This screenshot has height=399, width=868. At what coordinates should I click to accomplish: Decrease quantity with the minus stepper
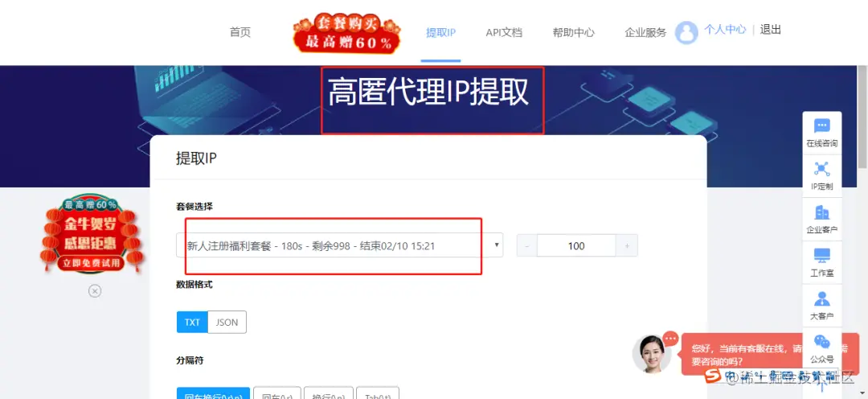527,245
